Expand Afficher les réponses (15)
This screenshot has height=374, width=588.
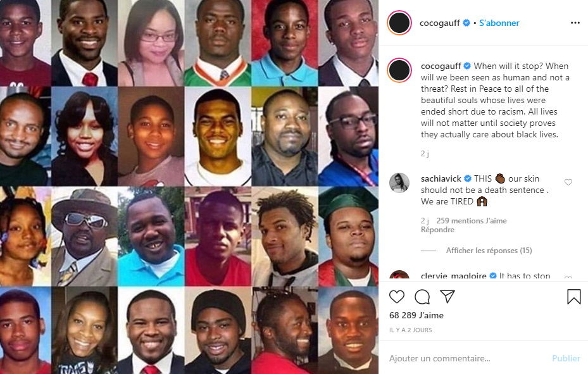(489, 251)
